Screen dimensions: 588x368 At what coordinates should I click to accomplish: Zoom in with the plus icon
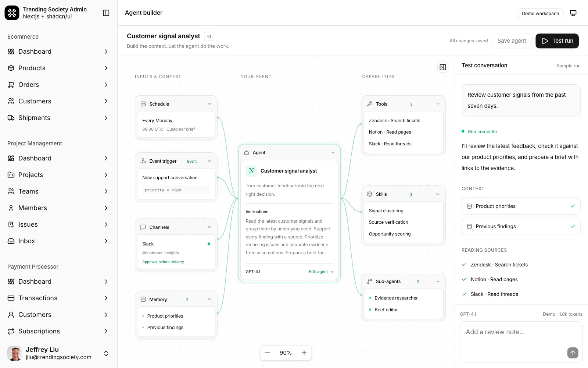[304, 353]
